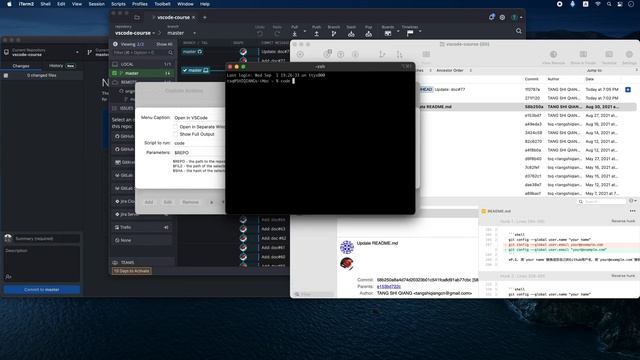Open parent commit link e153bd7

pos(388,287)
